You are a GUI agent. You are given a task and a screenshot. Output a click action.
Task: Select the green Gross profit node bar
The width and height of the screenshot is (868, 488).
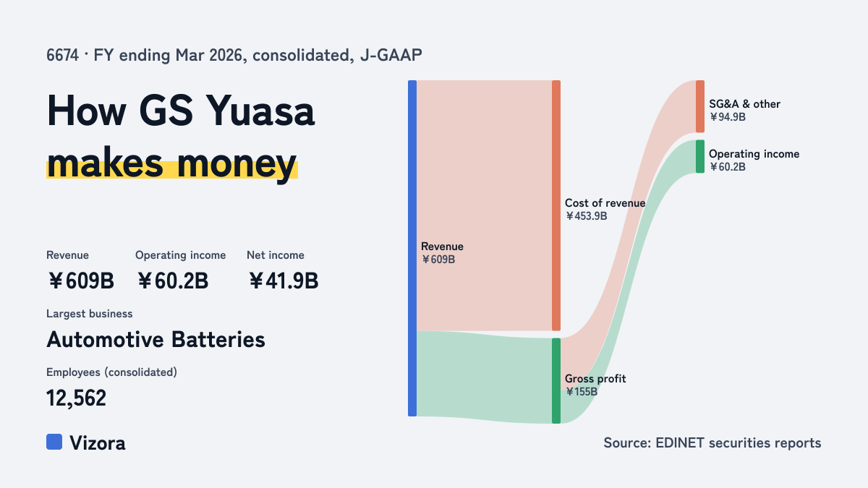556,380
